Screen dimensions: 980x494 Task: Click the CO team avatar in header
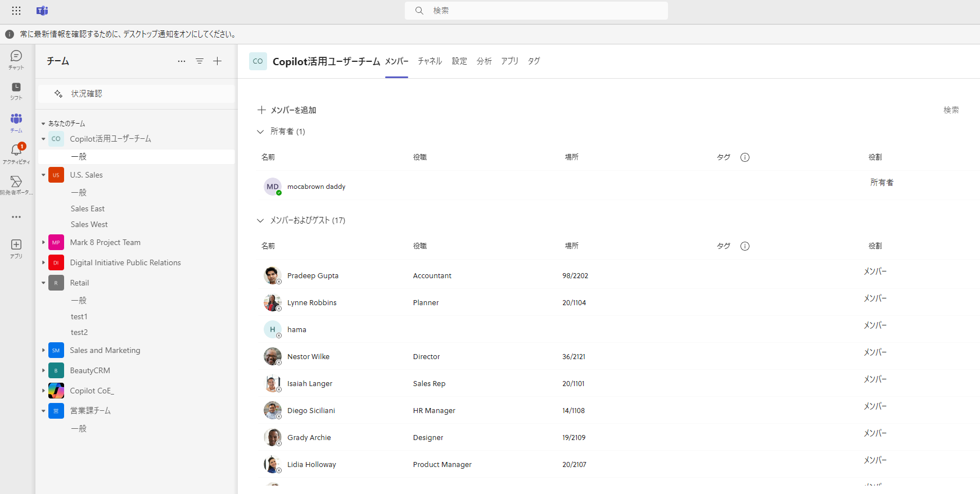pos(258,61)
